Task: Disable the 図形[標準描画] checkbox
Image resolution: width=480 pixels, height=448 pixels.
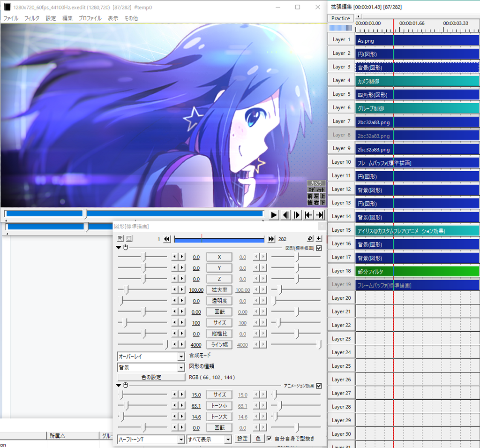Action: pyautogui.click(x=319, y=248)
